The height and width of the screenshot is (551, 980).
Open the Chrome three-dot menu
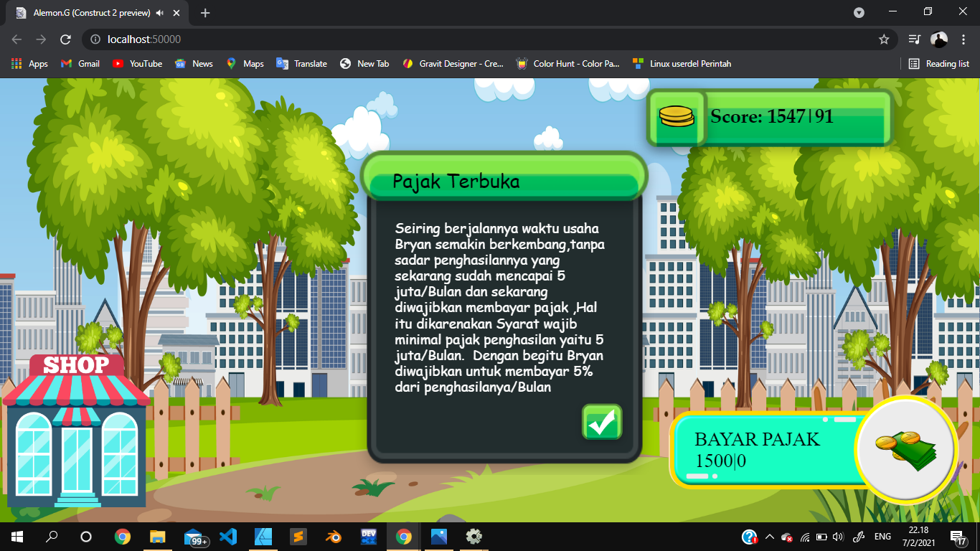tap(963, 39)
